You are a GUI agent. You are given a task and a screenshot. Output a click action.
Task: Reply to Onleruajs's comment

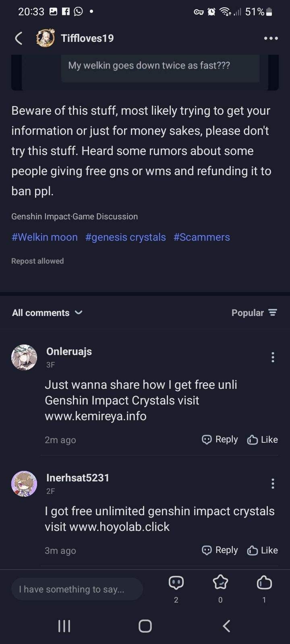tap(220, 440)
